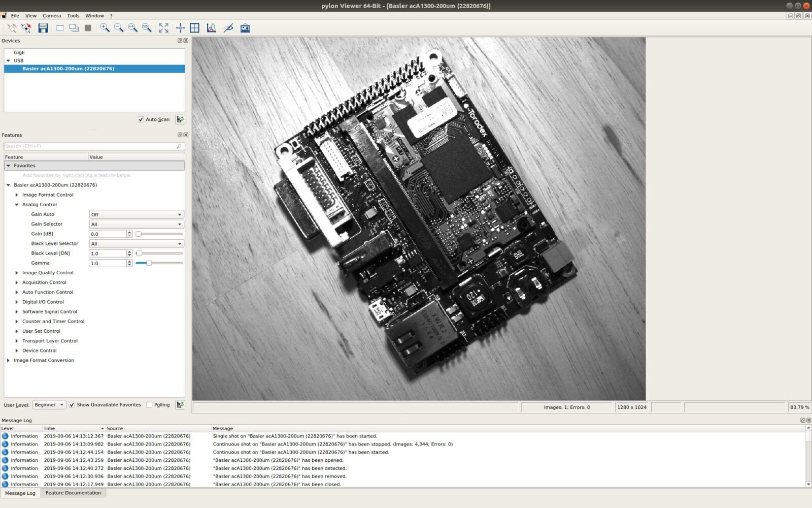Image resolution: width=812 pixels, height=508 pixels.
Task: Enable the Polling checkbox
Action: pyautogui.click(x=149, y=405)
